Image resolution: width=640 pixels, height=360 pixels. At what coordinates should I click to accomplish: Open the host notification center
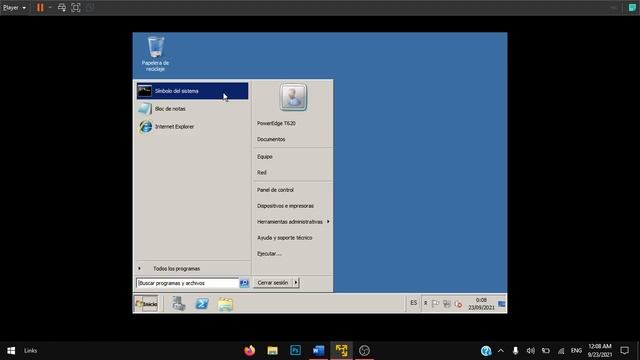tap(624, 351)
